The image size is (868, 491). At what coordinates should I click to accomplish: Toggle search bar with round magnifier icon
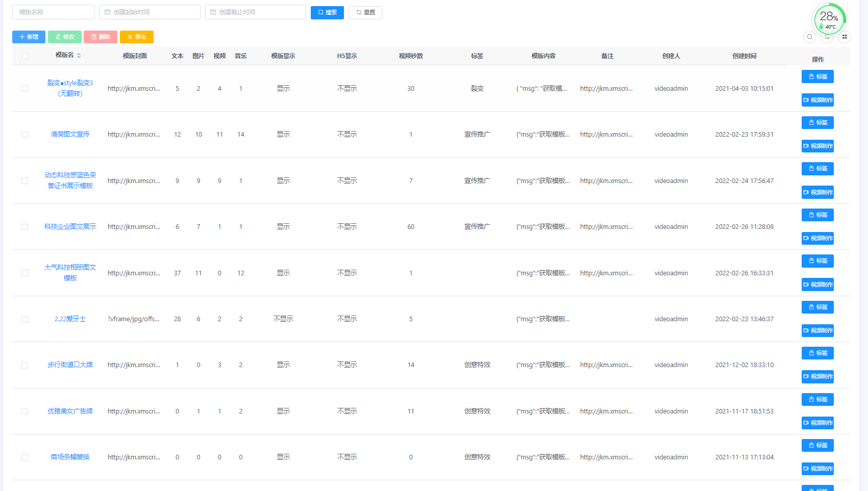(x=809, y=37)
